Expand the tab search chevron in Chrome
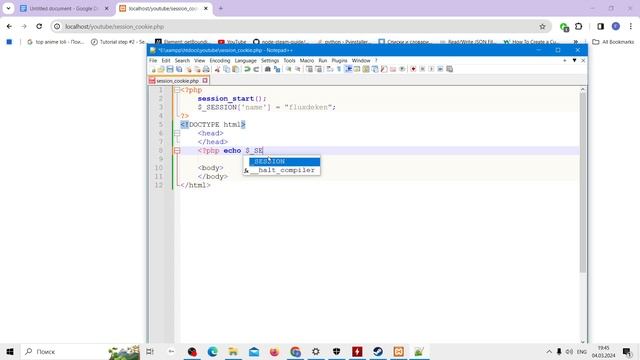This screenshot has width=640, height=360. pos(8,8)
